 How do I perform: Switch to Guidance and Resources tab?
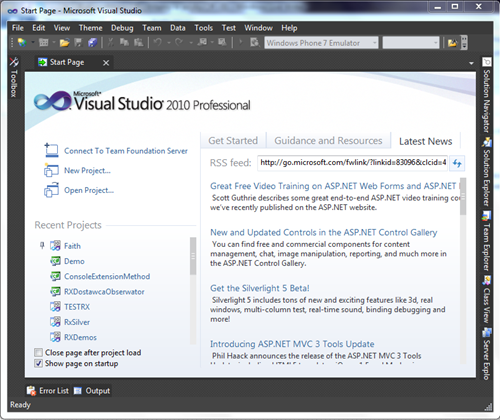point(328,141)
